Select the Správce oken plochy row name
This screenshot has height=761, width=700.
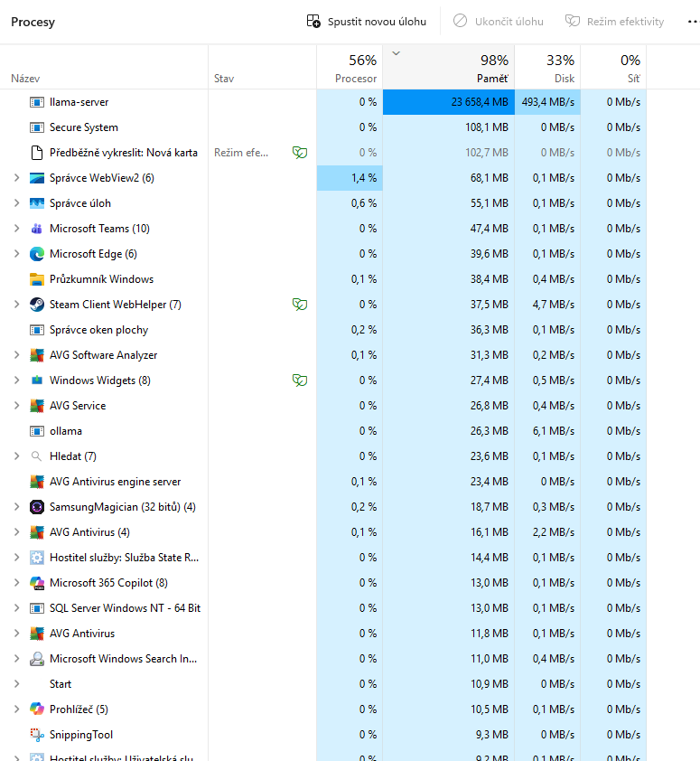pyautogui.click(x=98, y=330)
